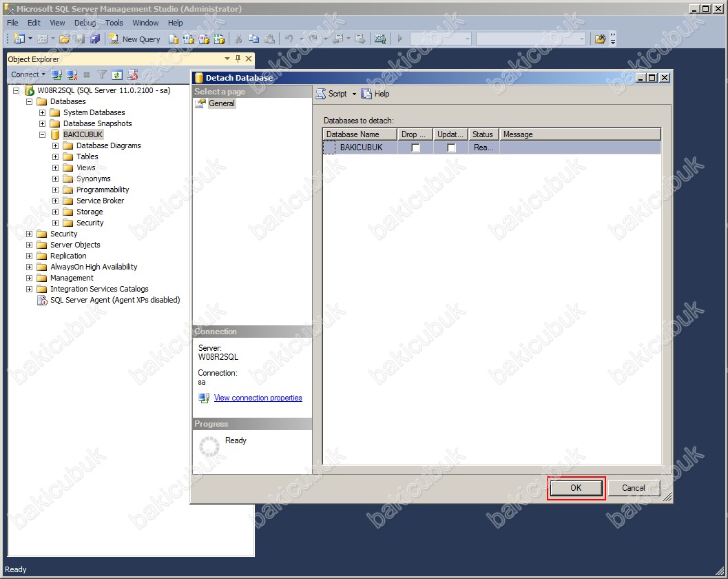
Task: Click the Status column header
Action: pos(483,134)
